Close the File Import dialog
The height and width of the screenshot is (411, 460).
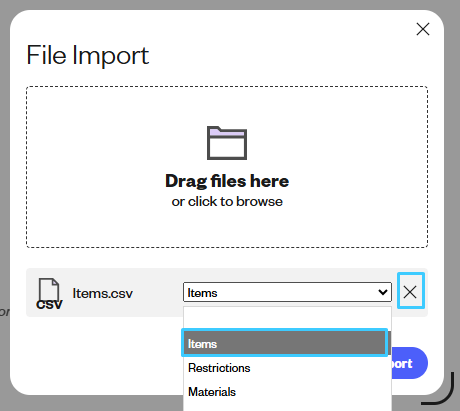coord(423,29)
